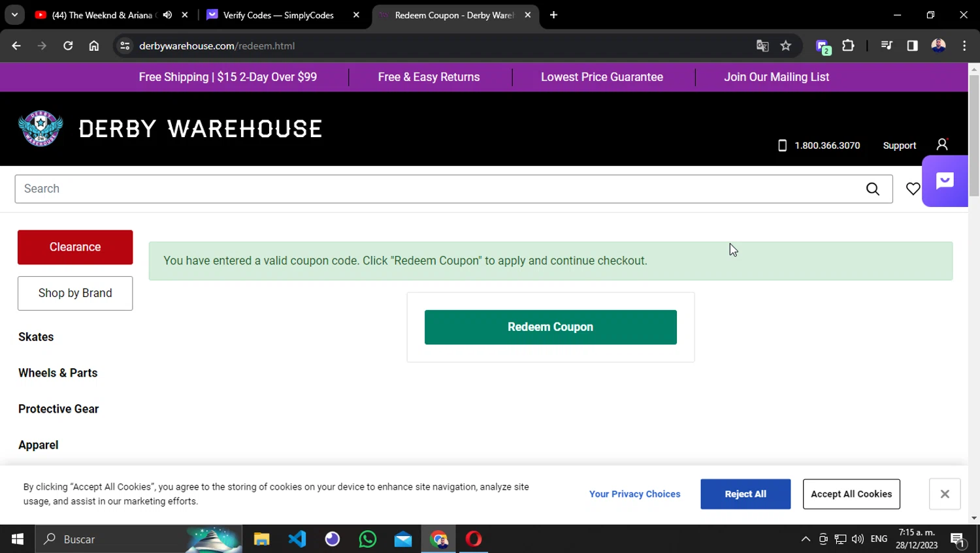Click the Buscar taskbar search box

tap(139, 539)
